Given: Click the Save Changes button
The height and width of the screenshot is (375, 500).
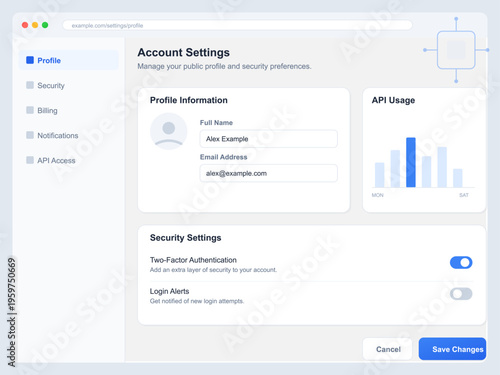Looking at the screenshot, I should [x=452, y=349].
